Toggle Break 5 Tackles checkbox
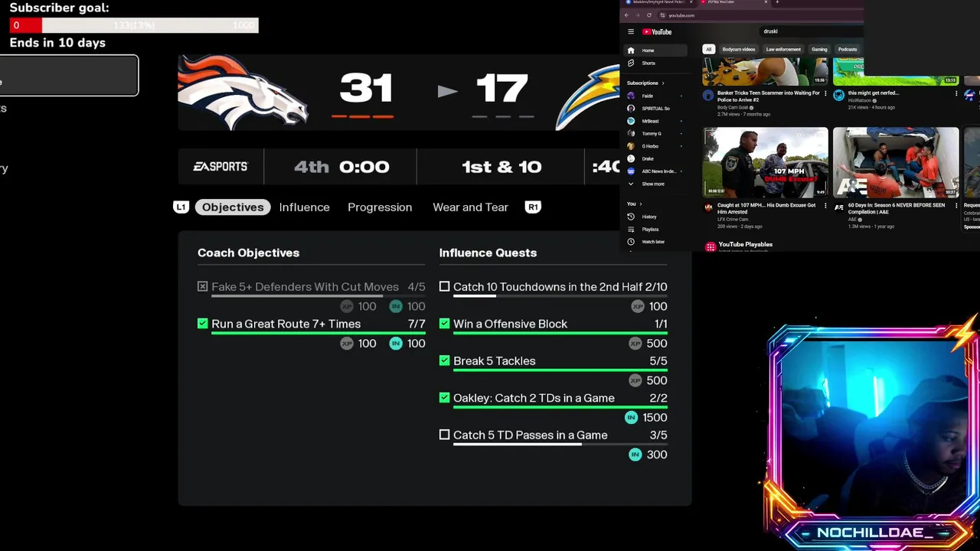 tap(444, 360)
